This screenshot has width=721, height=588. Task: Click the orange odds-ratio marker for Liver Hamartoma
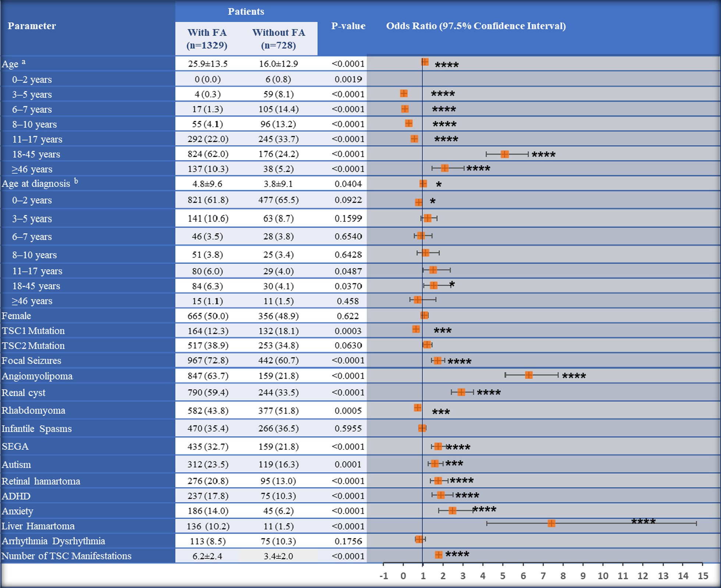coord(551,523)
